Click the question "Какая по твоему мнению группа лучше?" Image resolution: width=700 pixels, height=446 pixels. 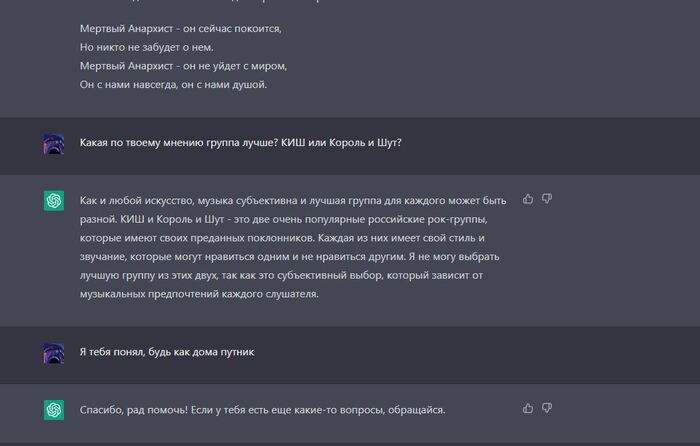[240, 142]
